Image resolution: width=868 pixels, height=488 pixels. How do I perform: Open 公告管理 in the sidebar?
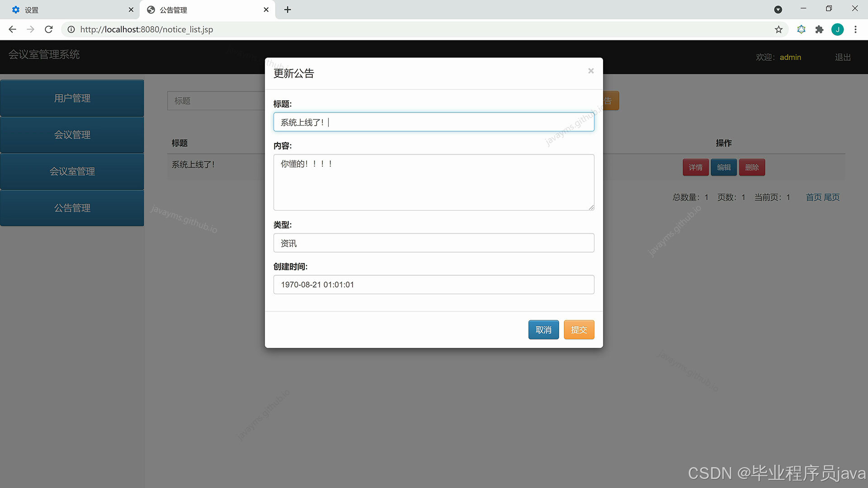(x=72, y=208)
